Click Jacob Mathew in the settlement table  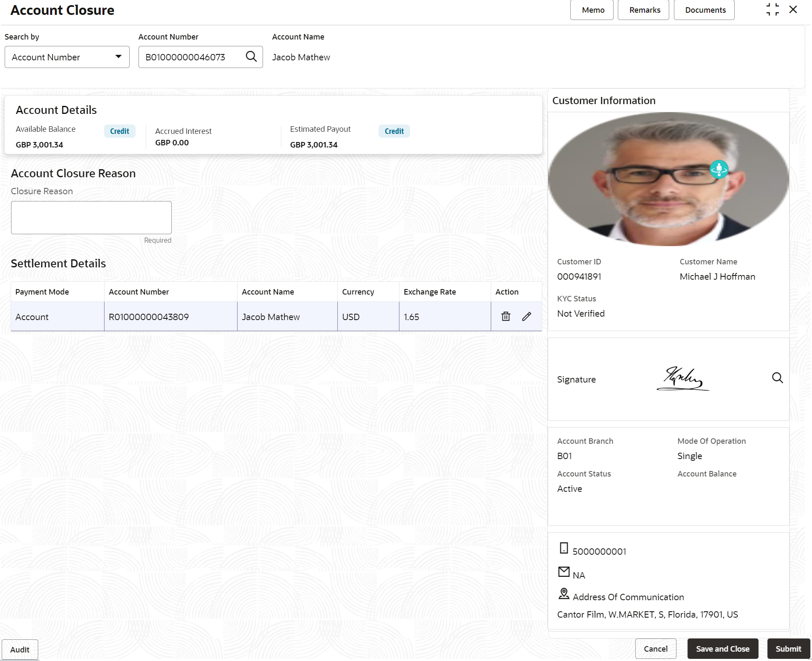271,317
